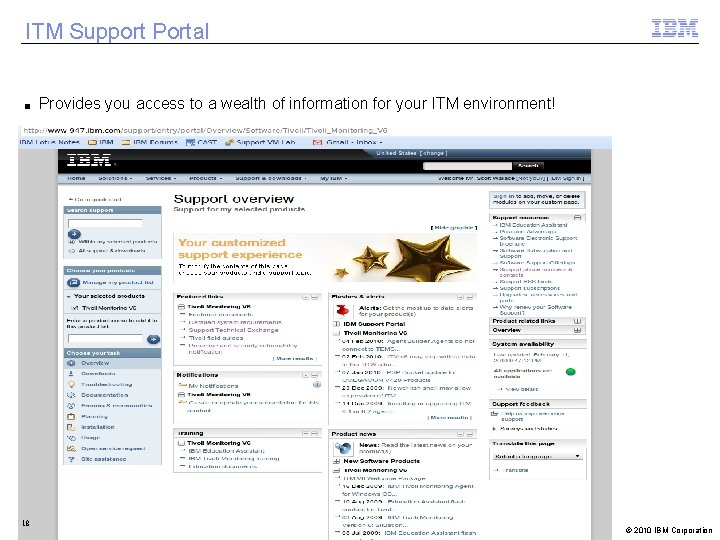Click the IBM Forums bookmark folder icon

pyautogui.click(x=126, y=142)
